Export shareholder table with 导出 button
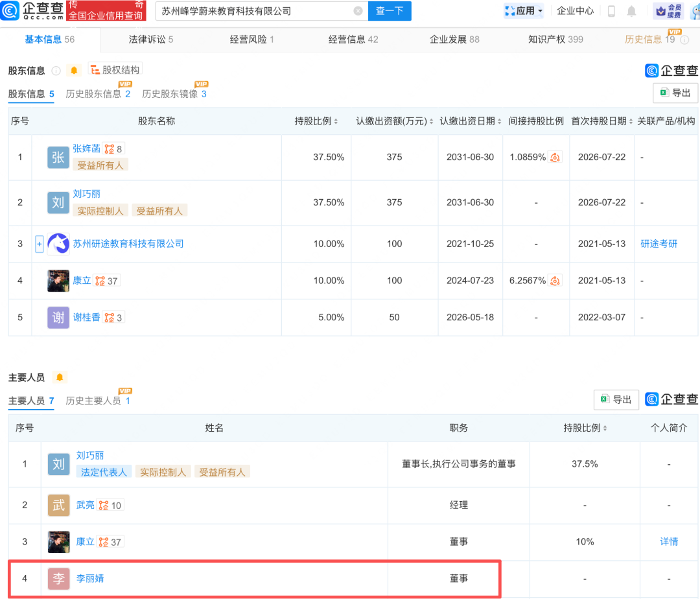Image resolution: width=700 pixels, height=599 pixels. (x=675, y=93)
